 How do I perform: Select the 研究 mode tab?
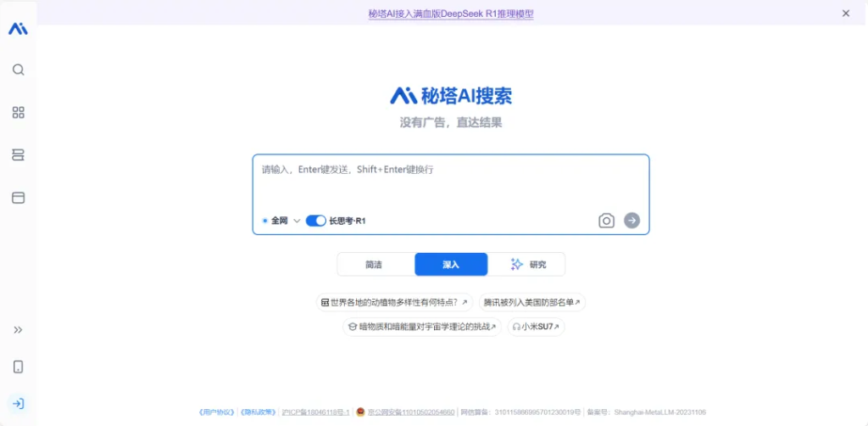click(526, 264)
